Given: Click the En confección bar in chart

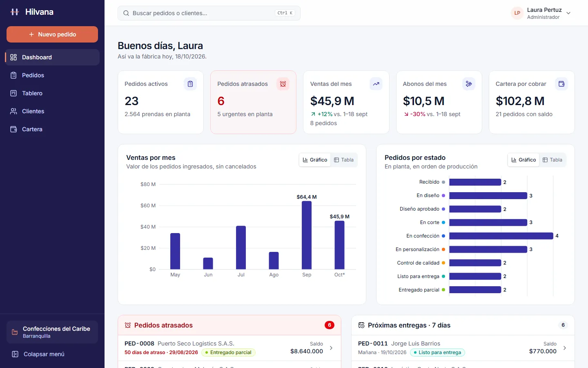Looking at the screenshot, I should pyautogui.click(x=501, y=236).
